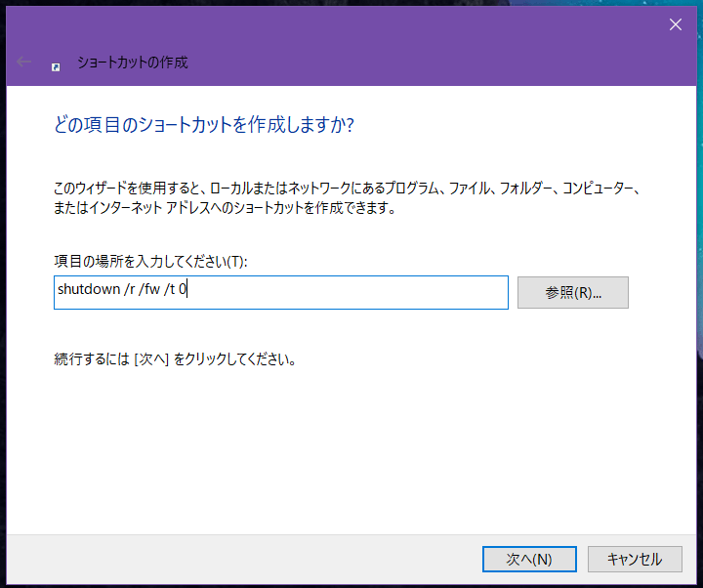This screenshot has height=588, width=703.
Task: Click the ショートカットの作成 title text
Action: point(132,63)
